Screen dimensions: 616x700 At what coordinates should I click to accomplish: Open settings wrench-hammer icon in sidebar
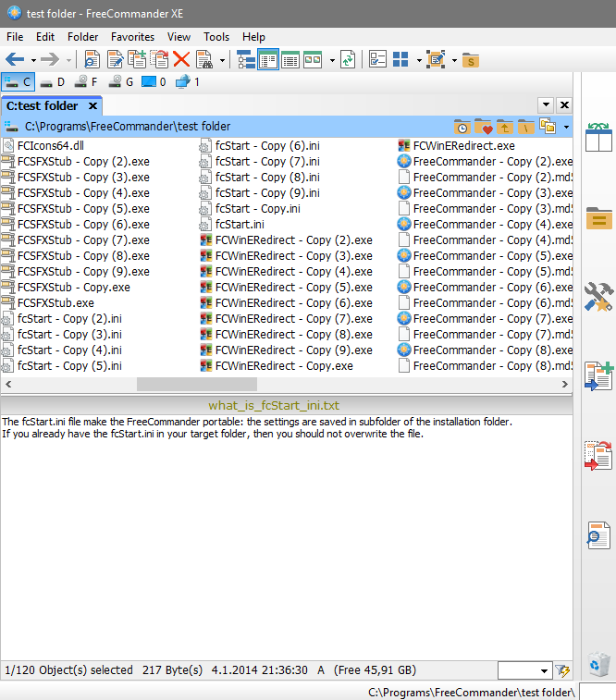(598, 297)
